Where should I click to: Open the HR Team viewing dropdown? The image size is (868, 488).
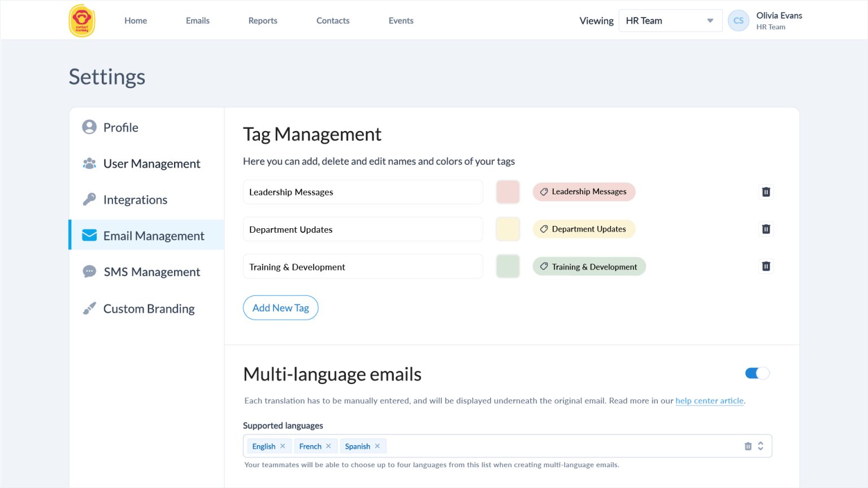[x=670, y=20]
